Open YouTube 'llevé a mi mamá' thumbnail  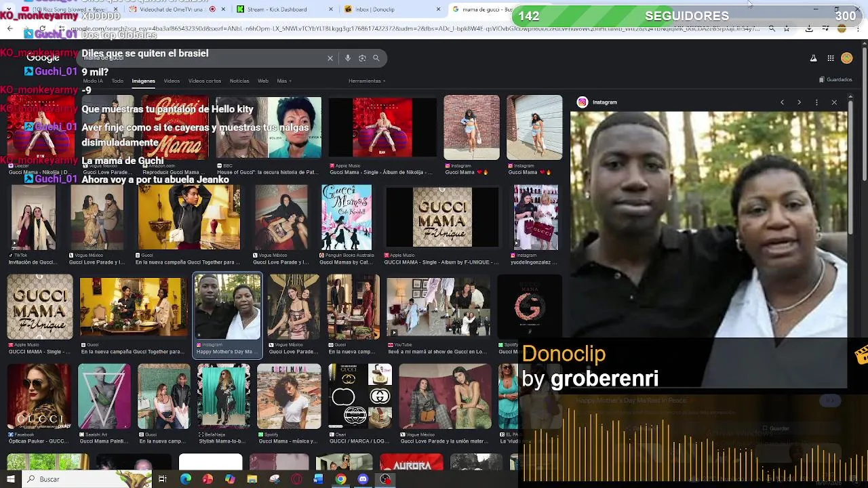coord(438,307)
